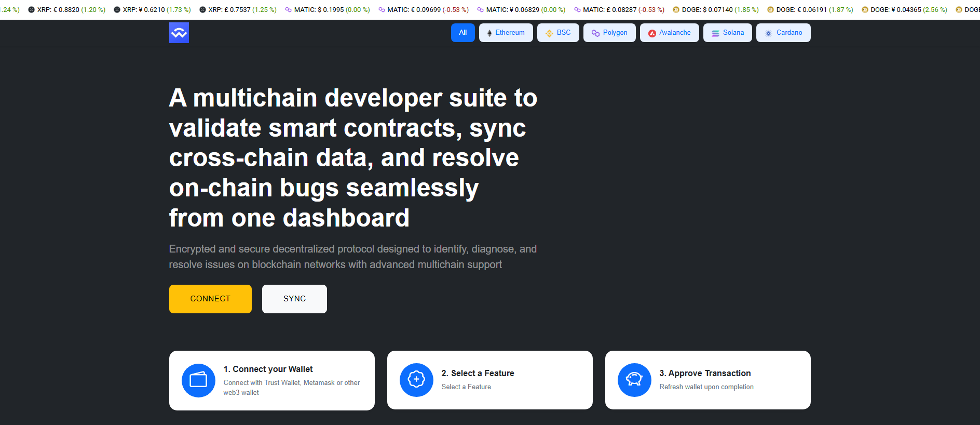The image size is (980, 425).
Task: Click the BSC coin icon
Action: coord(549,33)
